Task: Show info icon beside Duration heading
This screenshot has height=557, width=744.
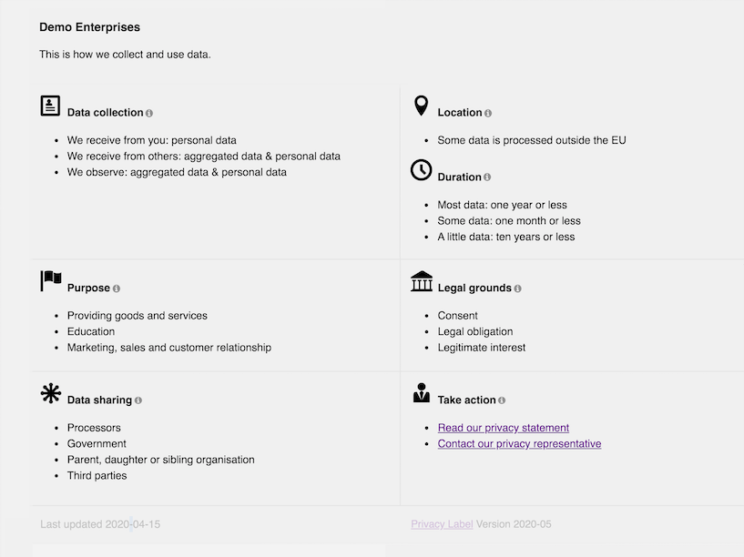Action: [487, 177]
